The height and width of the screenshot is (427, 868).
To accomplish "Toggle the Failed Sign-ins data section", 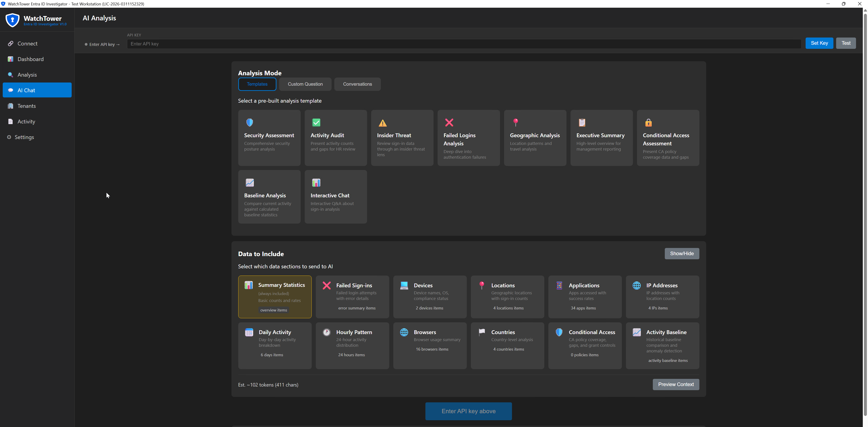I will point(352,297).
